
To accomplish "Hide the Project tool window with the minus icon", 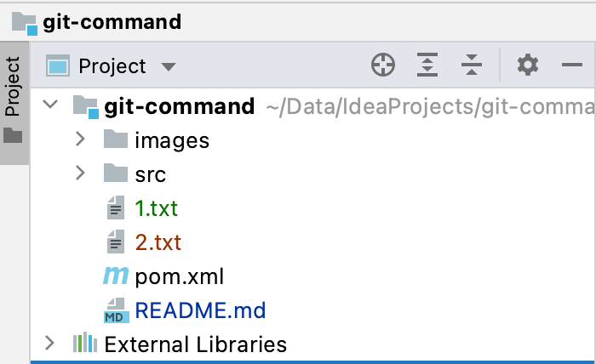I will (x=571, y=65).
